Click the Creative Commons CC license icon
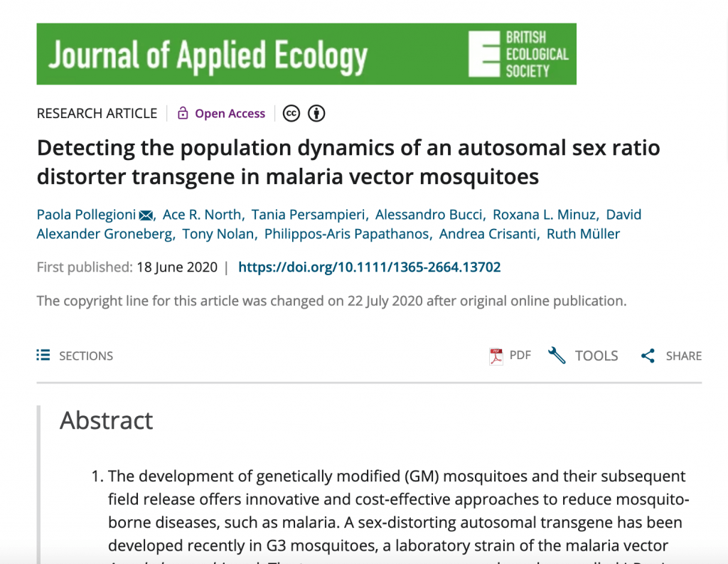728x564 pixels. 291,113
